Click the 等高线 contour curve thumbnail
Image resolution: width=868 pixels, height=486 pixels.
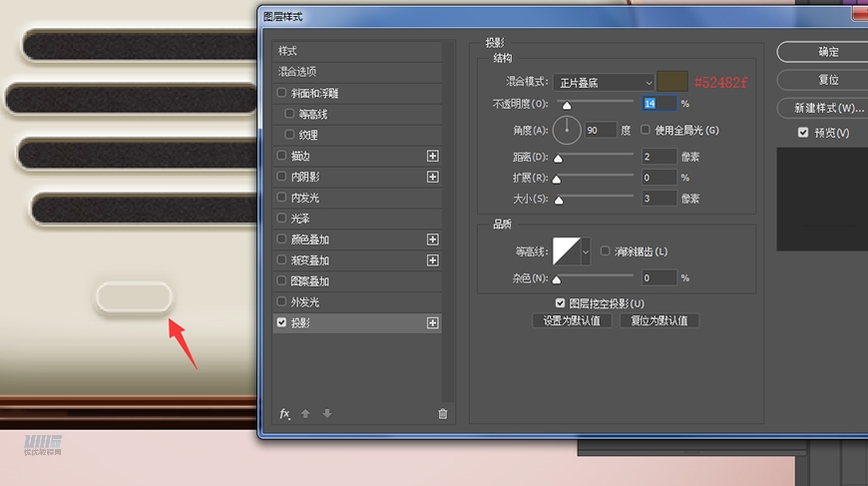[566, 251]
